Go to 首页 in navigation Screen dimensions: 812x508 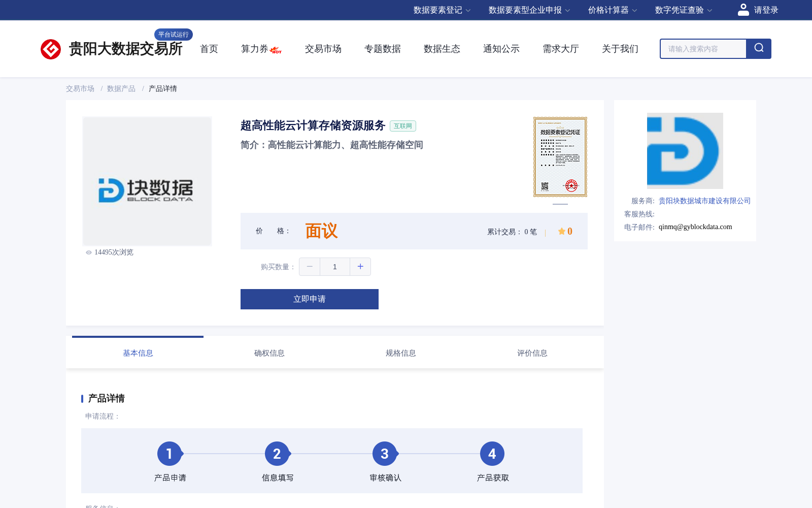[209, 49]
